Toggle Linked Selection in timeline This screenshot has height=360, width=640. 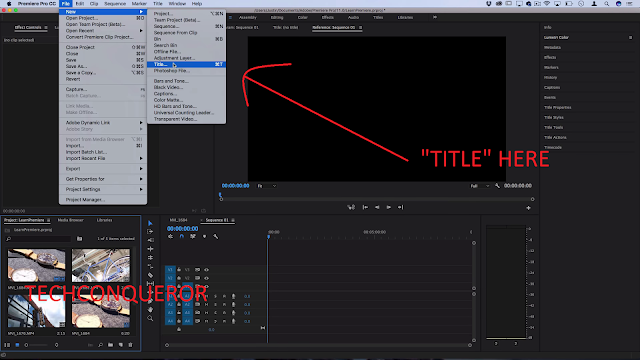pos(193,236)
